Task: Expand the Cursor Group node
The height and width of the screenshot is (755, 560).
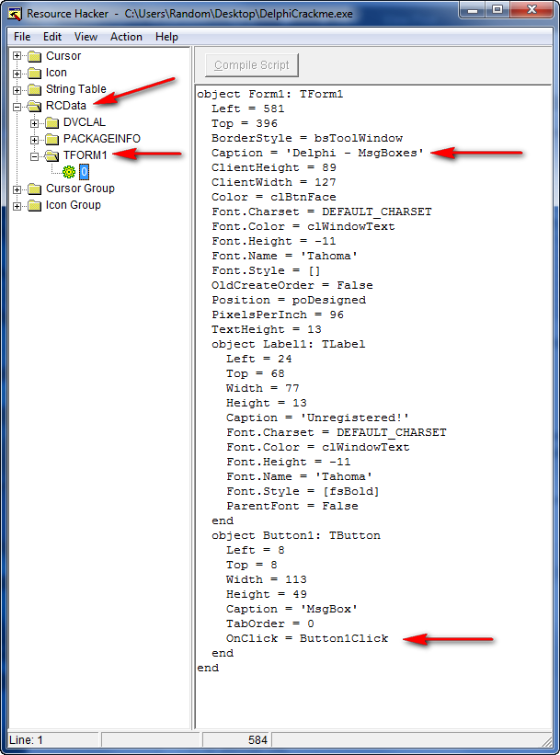Action: 17,189
